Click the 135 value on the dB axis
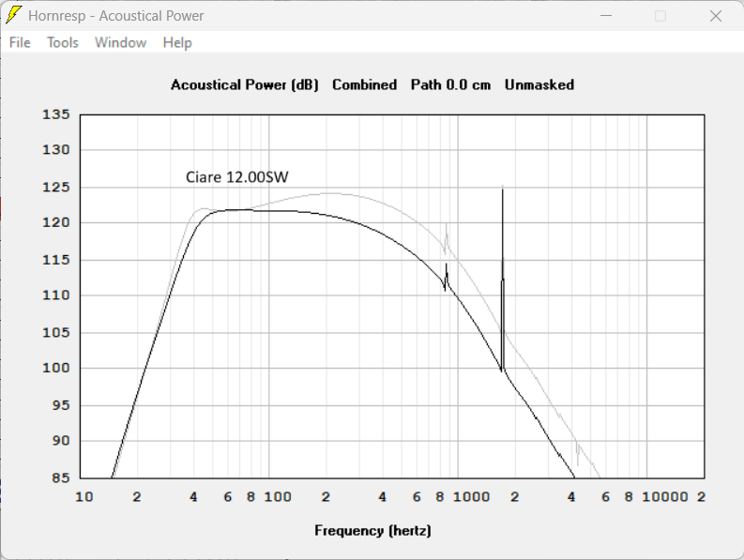This screenshot has height=560, width=744. (56, 114)
